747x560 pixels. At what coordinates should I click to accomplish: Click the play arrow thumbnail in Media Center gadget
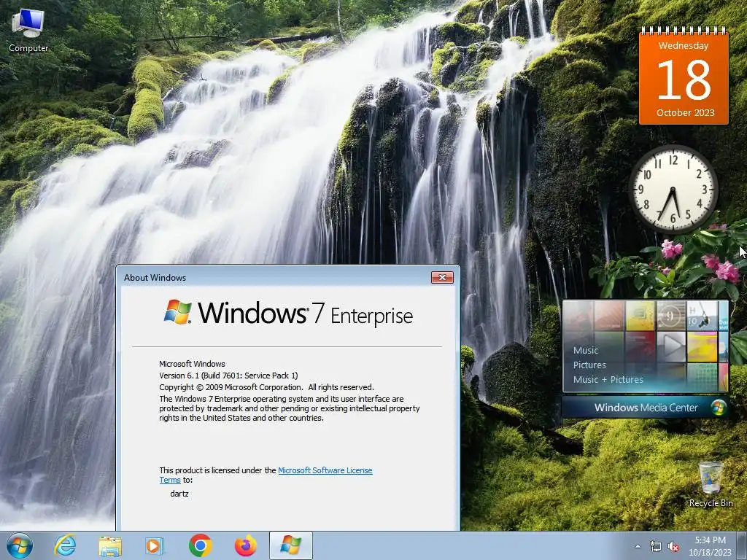671,346
